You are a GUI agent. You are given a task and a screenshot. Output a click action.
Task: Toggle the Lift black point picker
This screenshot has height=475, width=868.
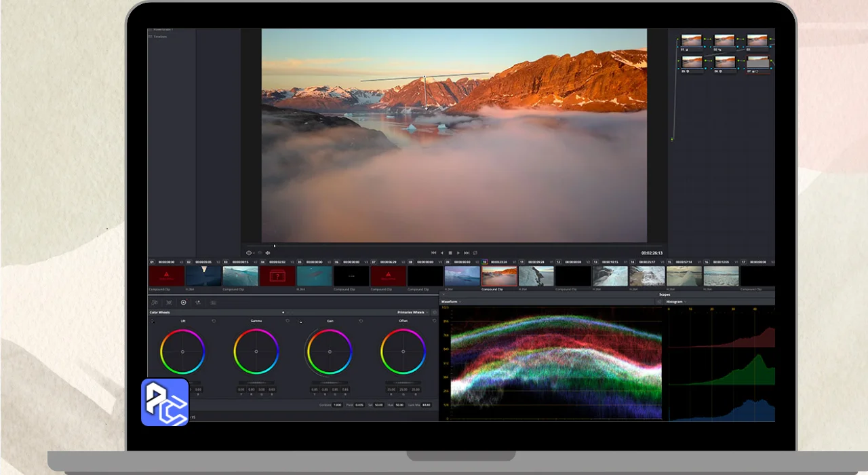(x=153, y=322)
